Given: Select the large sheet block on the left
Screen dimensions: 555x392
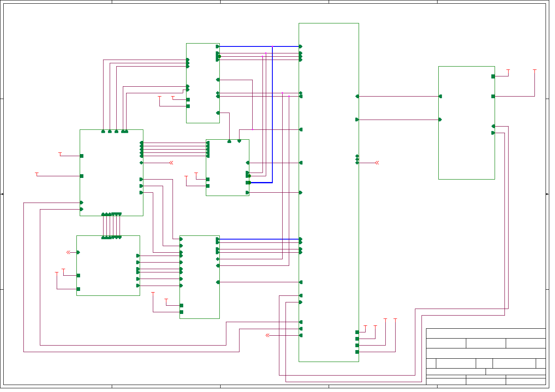Looking at the screenshot, I should click(111, 173).
